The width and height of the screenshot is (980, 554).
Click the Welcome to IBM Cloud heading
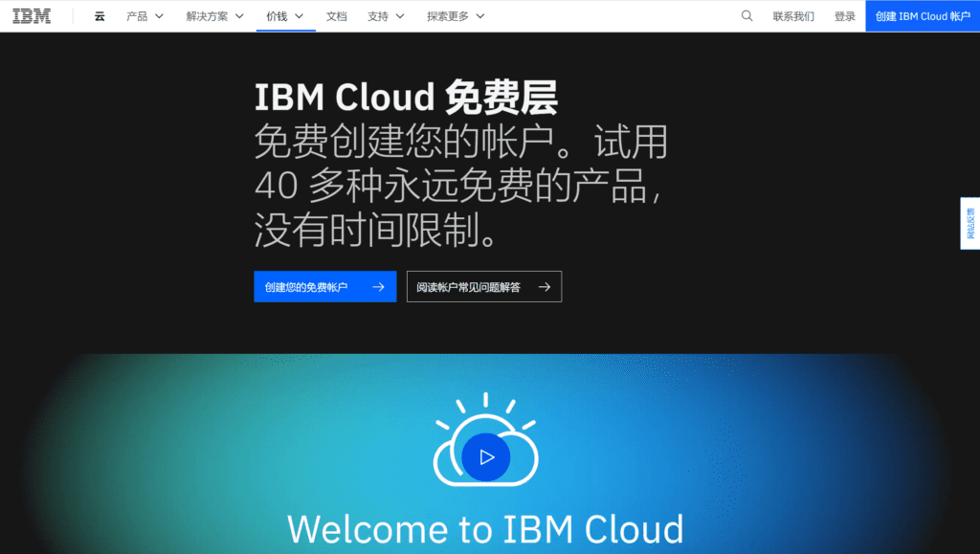pos(485,529)
